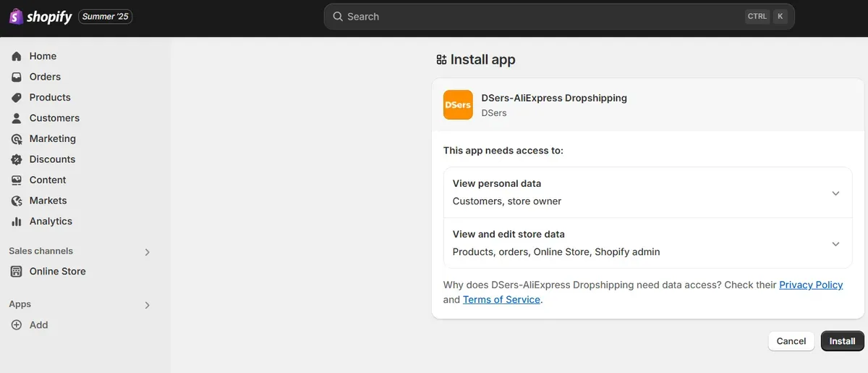Image resolution: width=868 pixels, height=373 pixels.
Task: Click the CTRL shortcut key badge
Action: tap(757, 17)
